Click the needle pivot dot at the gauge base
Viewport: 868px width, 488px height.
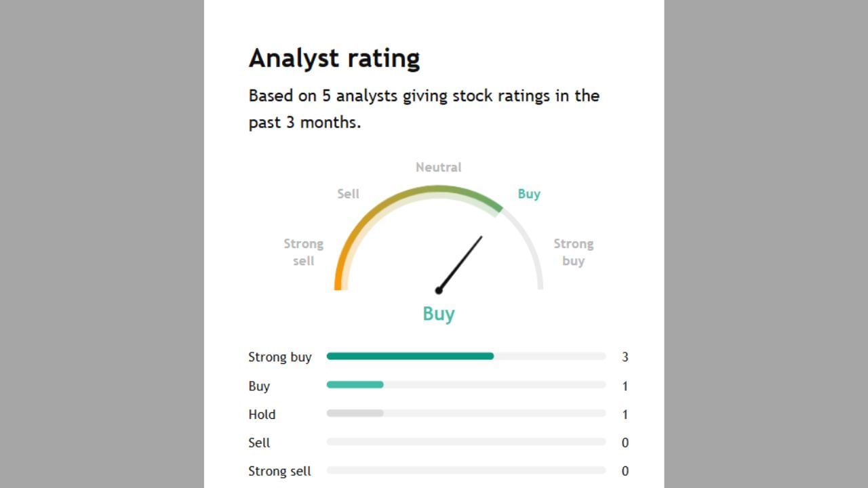439,290
